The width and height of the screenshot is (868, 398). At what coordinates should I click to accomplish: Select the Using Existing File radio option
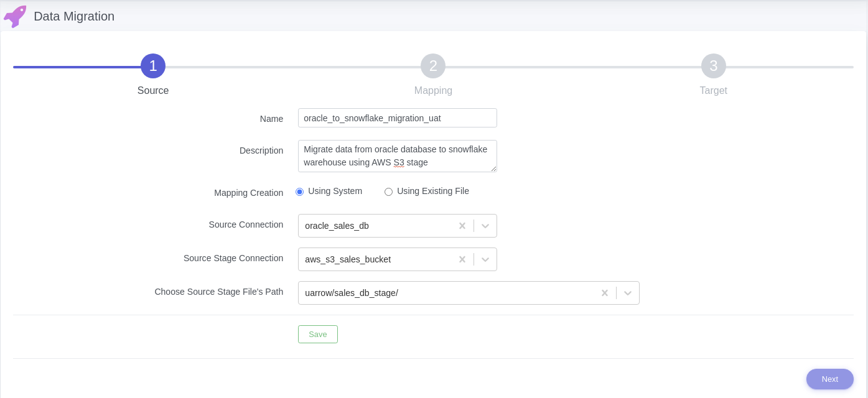(388, 192)
